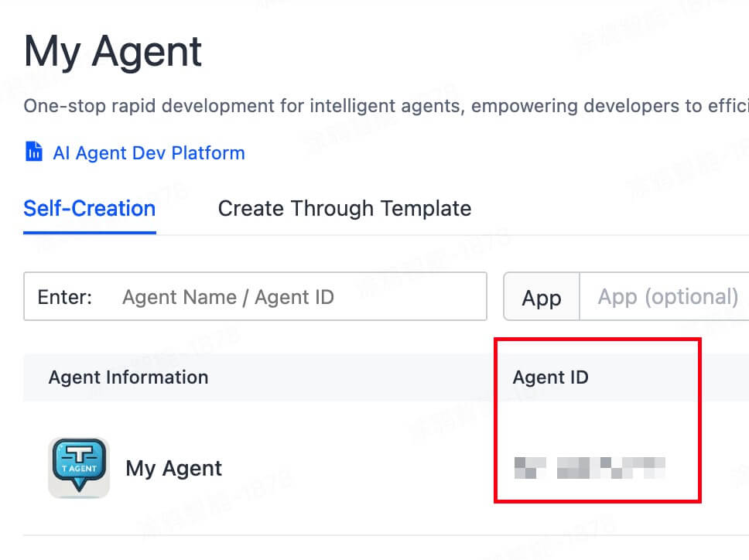
Task: Click the empty space in the My Agent row
Action: pos(348,468)
